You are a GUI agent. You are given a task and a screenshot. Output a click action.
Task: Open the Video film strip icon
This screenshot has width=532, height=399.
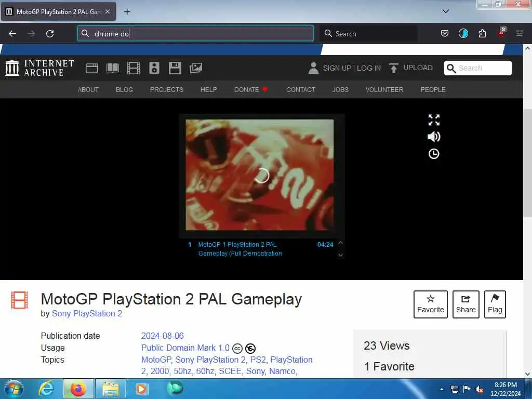[134, 68]
